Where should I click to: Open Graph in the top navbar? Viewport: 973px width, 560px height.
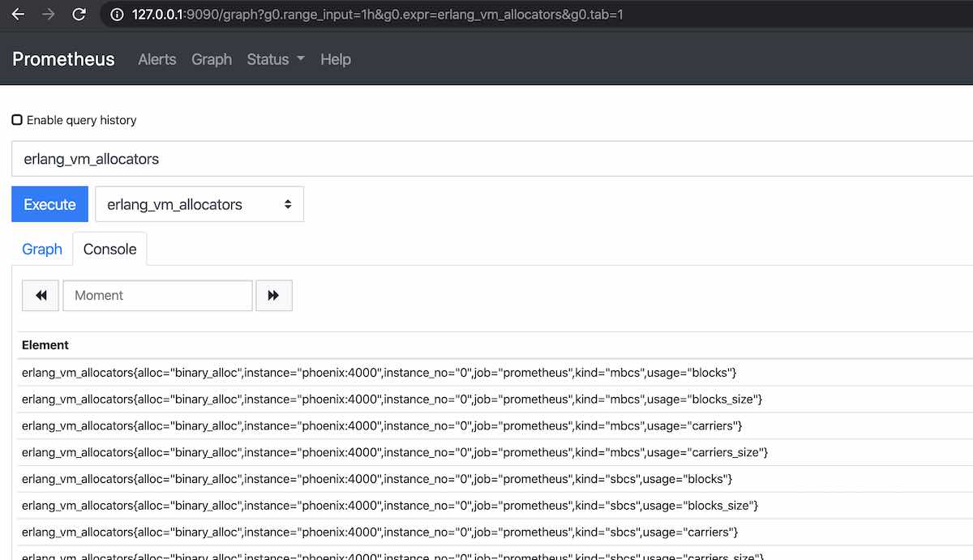tap(212, 59)
